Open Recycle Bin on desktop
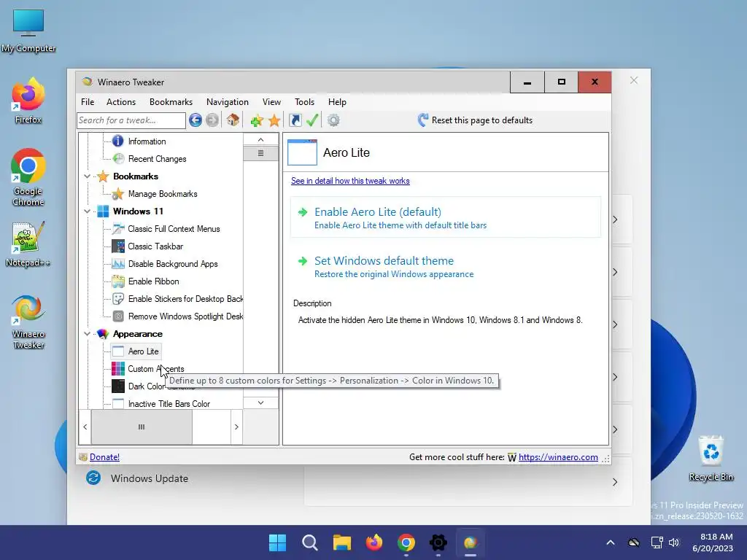Screen dimensions: 747x560 tap(711, 458)
